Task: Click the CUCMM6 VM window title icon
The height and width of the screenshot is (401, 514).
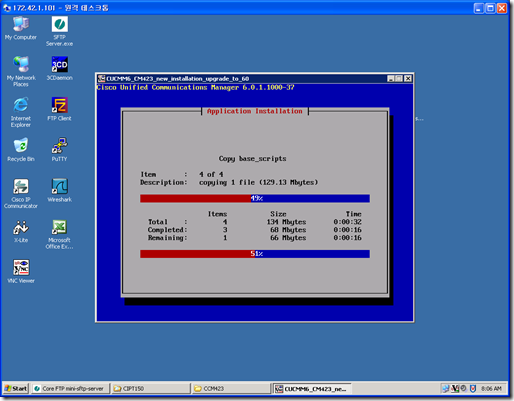Action: click(101, 79)
